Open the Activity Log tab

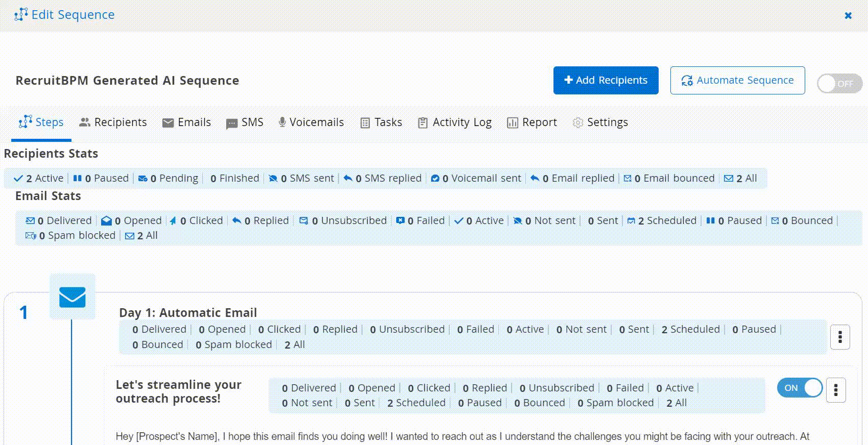click(x=455, y=122)
